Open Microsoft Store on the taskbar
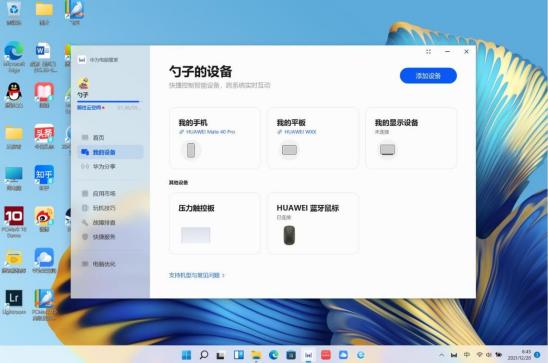548x363 pixels. 291,355
